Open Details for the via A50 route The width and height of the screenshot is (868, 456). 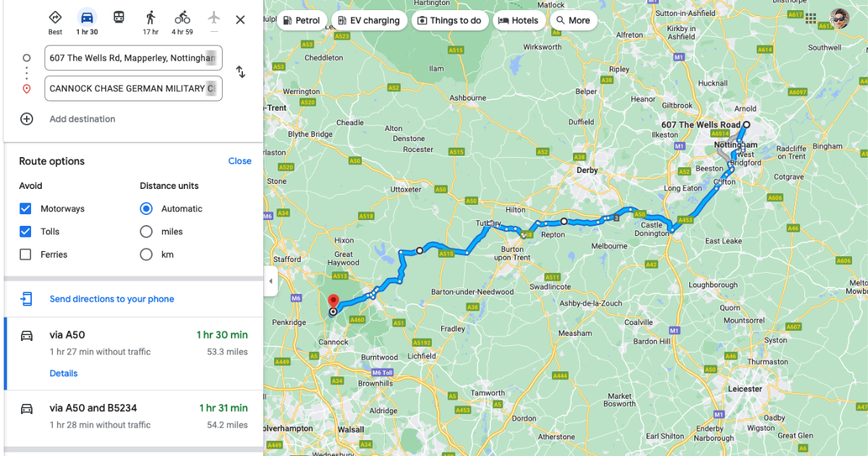coord(64,373)
